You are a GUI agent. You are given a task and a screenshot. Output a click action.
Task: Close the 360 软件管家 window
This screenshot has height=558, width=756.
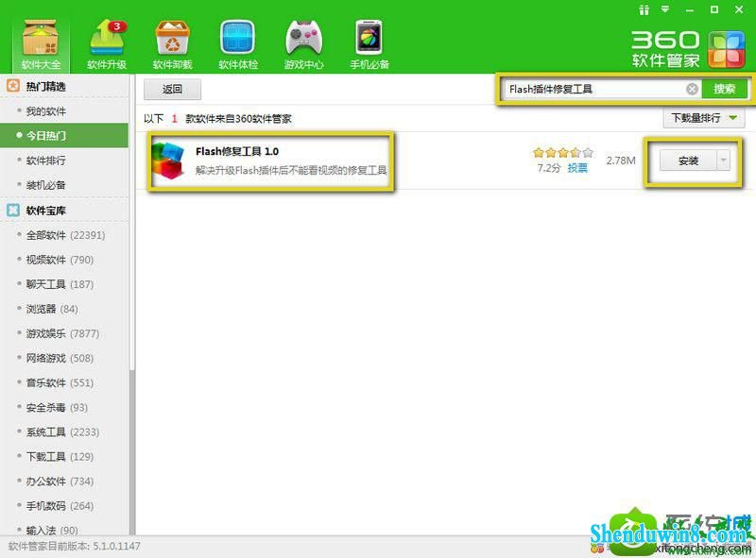click(739, 9)
